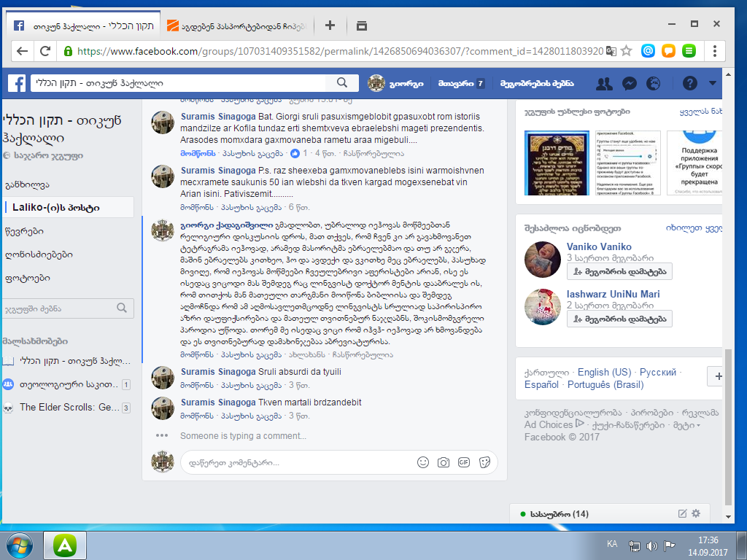
Task: Click the Facebook search input field
Action: 179,83
